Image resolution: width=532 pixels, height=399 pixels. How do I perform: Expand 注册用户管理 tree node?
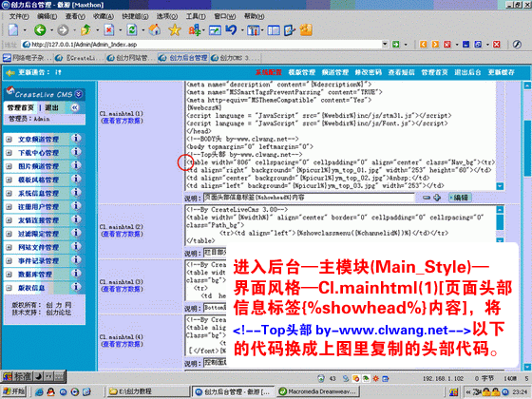(x=9, y=207)
